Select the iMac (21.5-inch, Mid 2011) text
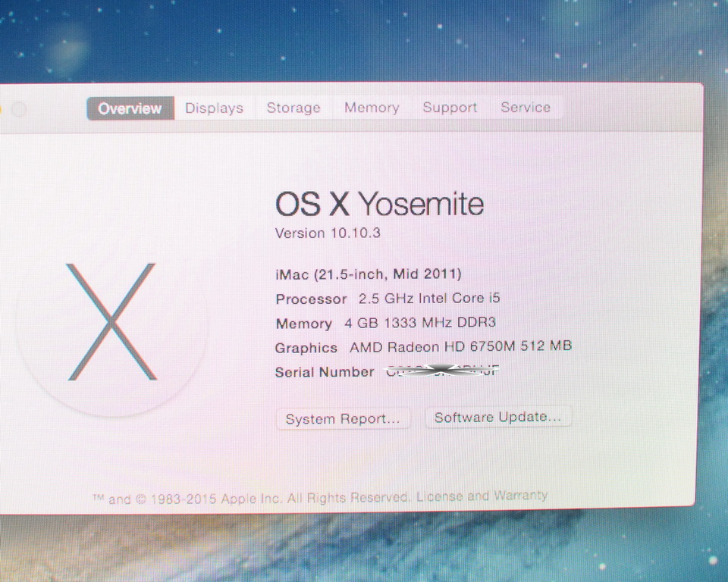The height and width of the screenshot is (582, 728). pos(369,274)
